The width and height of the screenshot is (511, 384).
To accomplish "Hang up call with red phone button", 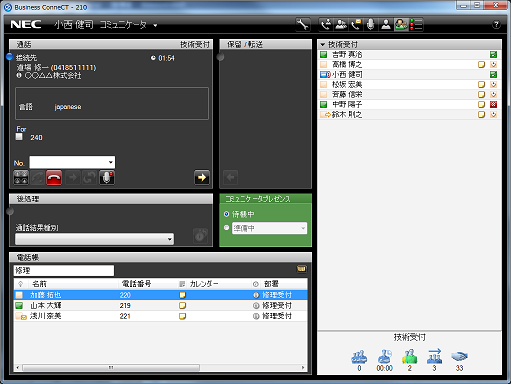I will [x=54, y=178].
